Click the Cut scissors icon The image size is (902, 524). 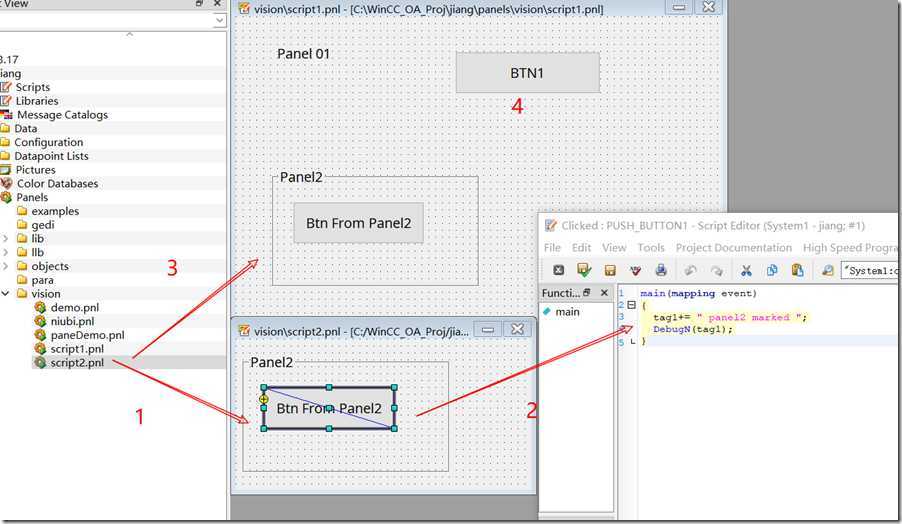click(x=746, y=270)
